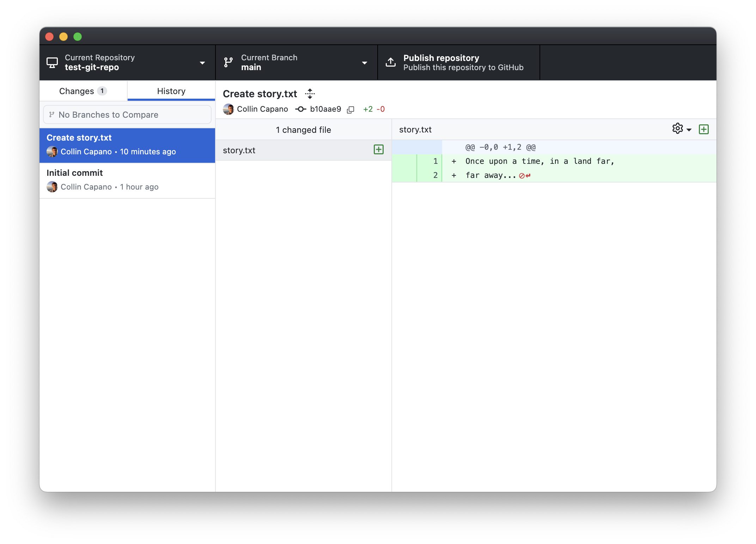This screenshot has width=756, height=544.
Task: Click avatar in Create story.txt commit row
Action: 52,152
